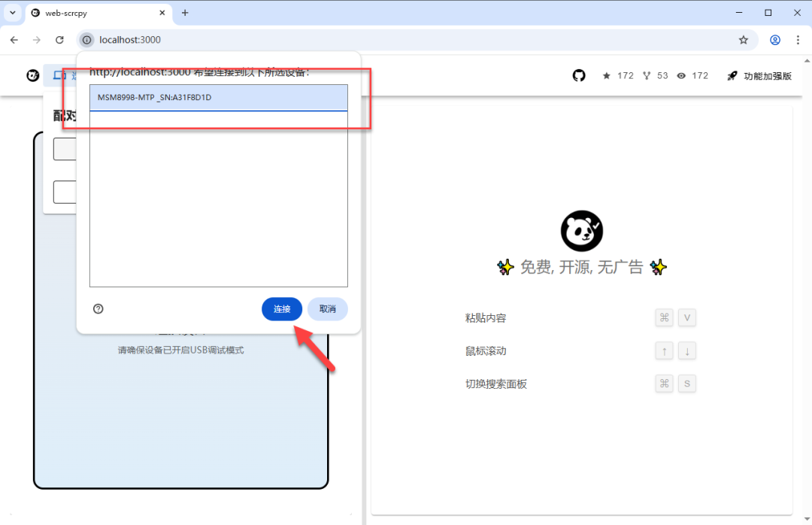
Task: Click the large panda logo above 免费, 开源
Action: 581,229
